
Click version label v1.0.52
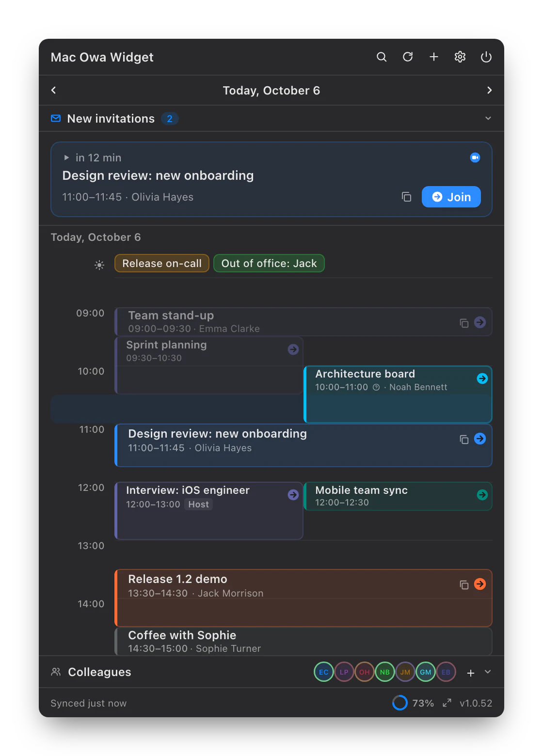click(476, 703)
